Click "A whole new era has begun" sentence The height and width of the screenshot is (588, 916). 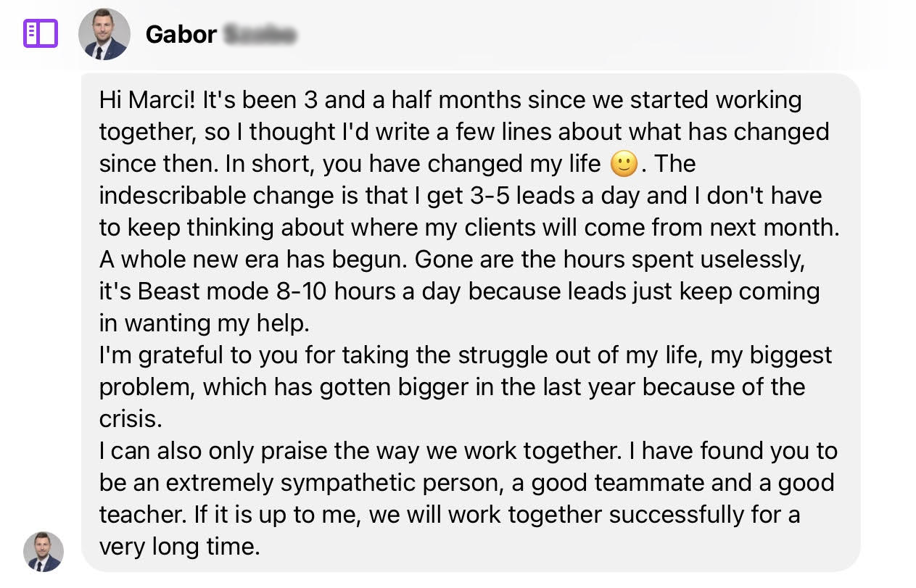[x=253, y=259]
